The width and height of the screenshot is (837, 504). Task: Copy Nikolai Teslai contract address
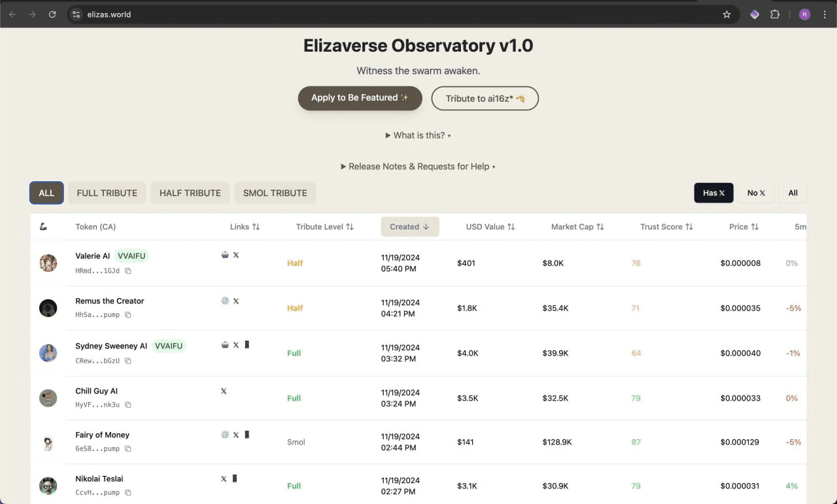pyautogui.click(x=128, y=492)
